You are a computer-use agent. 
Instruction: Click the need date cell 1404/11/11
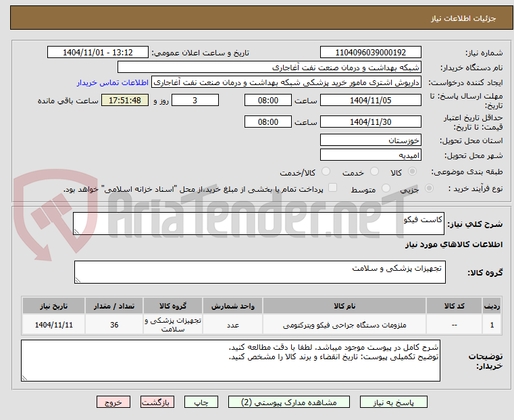[x=54, y=325]
